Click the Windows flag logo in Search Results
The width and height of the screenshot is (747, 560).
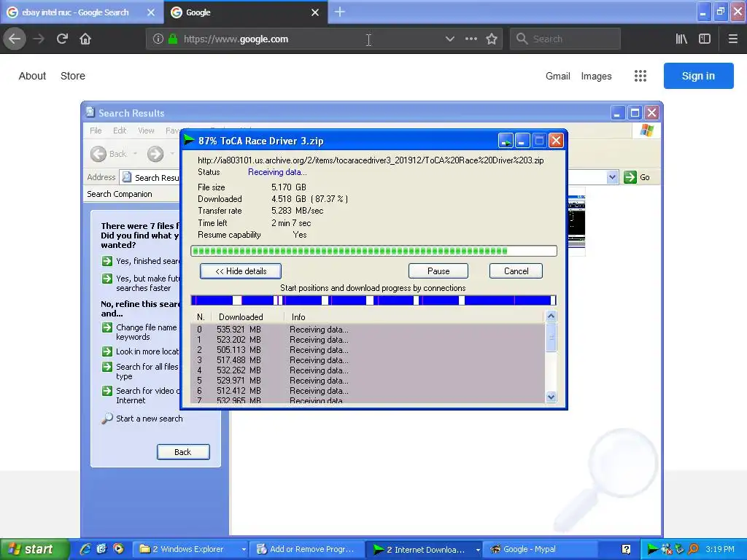(646, 130)
